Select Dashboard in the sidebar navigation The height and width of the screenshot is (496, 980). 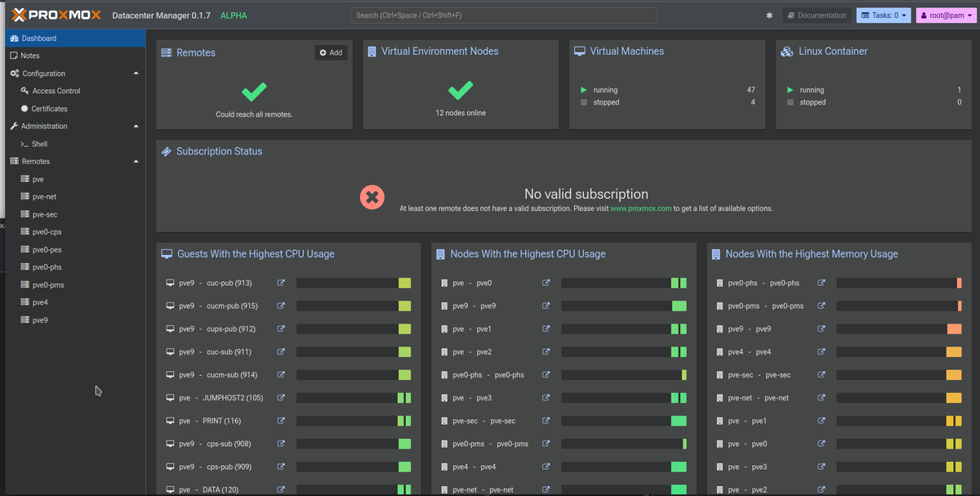pos(39,37)
